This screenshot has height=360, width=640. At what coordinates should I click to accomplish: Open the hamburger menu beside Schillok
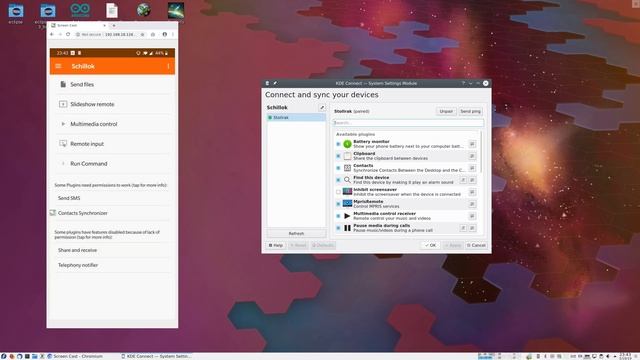click(58, 66)
